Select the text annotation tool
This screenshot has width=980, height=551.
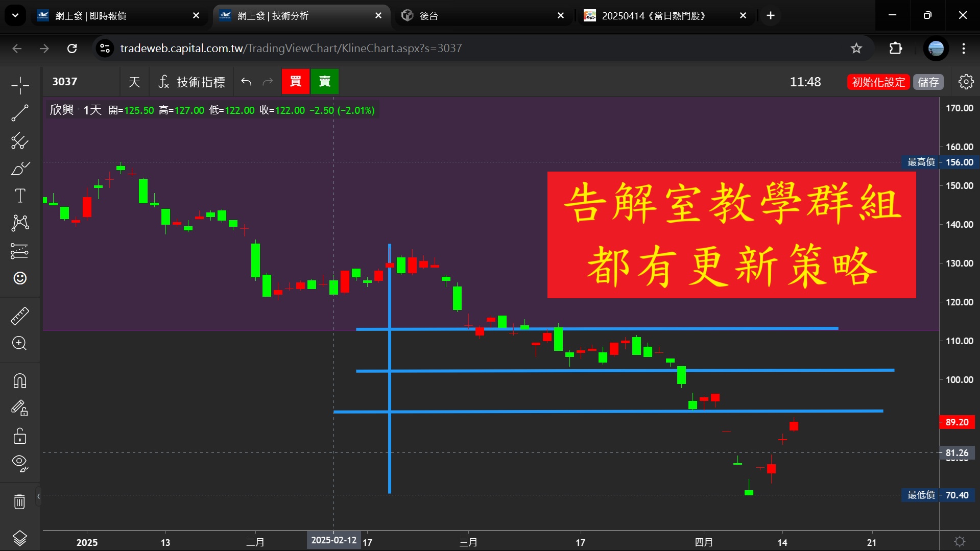pyautogui.click(x=20, y=196)
